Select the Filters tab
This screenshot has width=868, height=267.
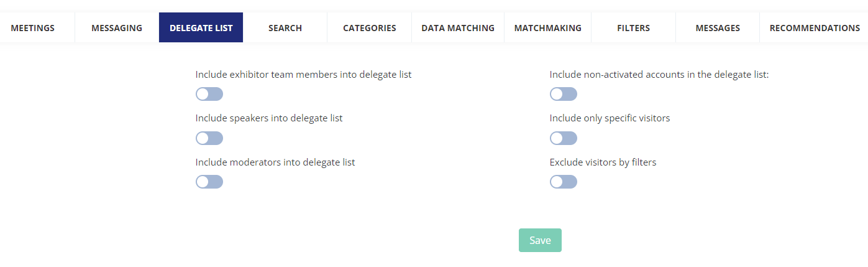[x=633, y=28]
